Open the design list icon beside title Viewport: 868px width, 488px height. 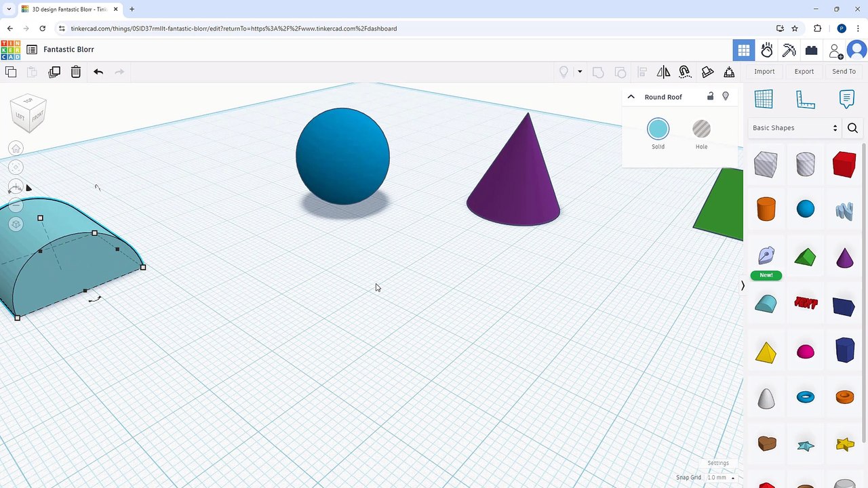32,49
